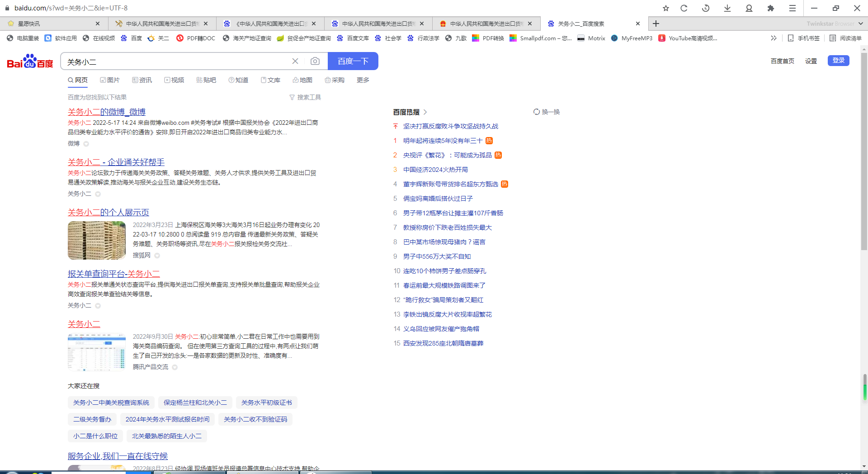Open result 报关单查询平台-关务小二
This screenshot has width=868, height=474.
pos(114,274)
